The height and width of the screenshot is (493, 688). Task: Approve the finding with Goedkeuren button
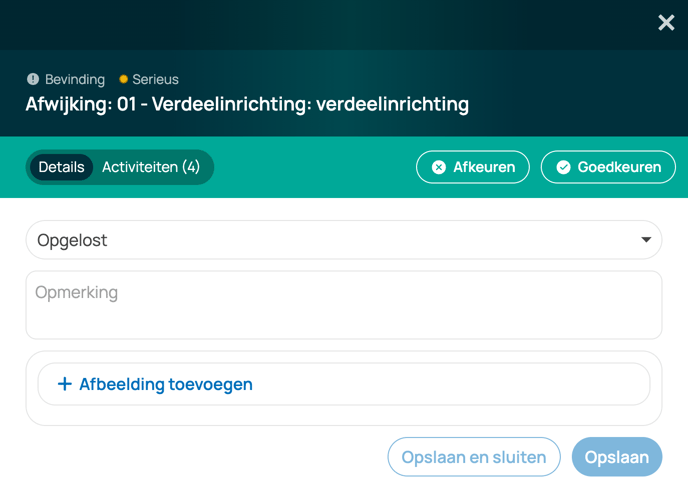[x=608, y=167]
